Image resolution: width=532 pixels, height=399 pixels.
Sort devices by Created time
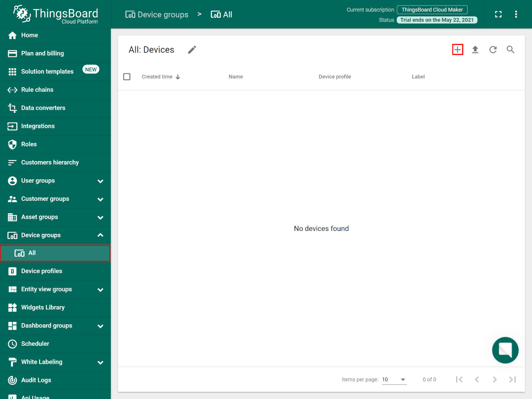click(x=157, y=76)
